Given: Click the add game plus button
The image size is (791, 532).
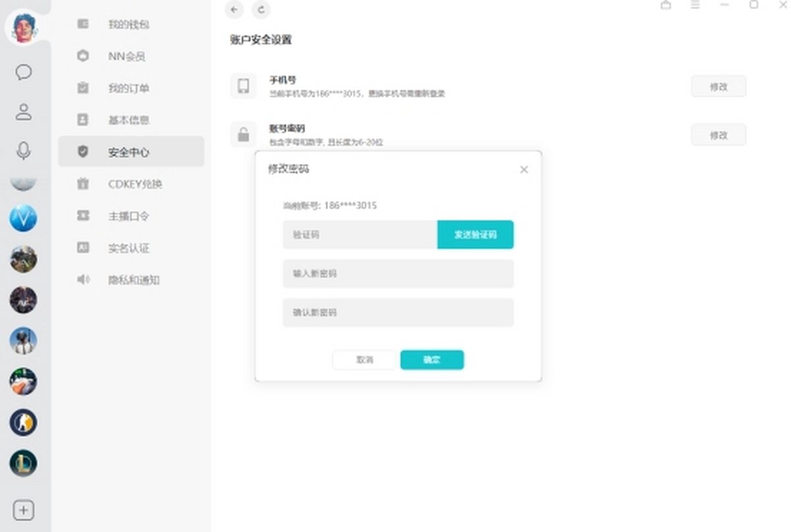Looking at the screenshot, I should [24, 510].
